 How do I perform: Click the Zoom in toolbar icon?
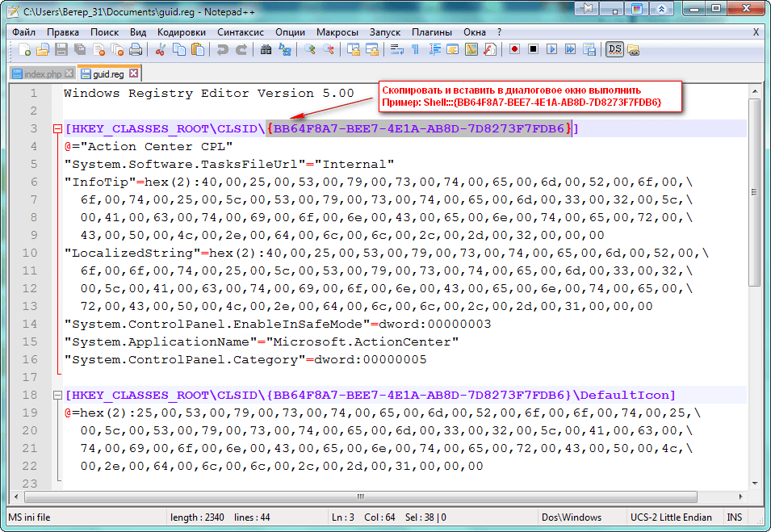[310, 50]
